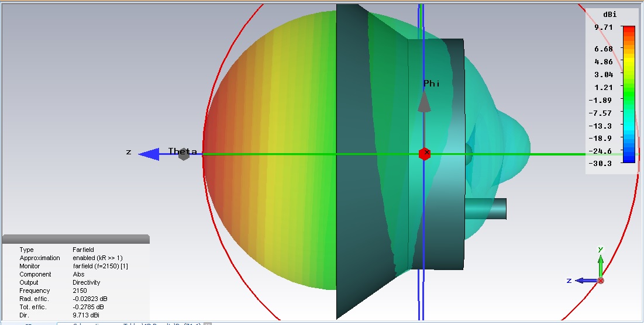Screen dimensions: 644x325
Task: Click the 'Theta' axis label
Action: pos(182,151)
